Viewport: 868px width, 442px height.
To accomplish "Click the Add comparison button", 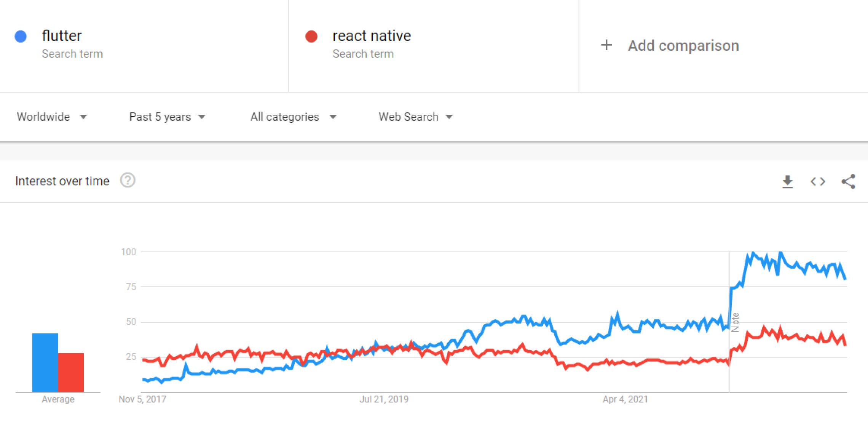I will pyautogui.click(x=683, y=46).
